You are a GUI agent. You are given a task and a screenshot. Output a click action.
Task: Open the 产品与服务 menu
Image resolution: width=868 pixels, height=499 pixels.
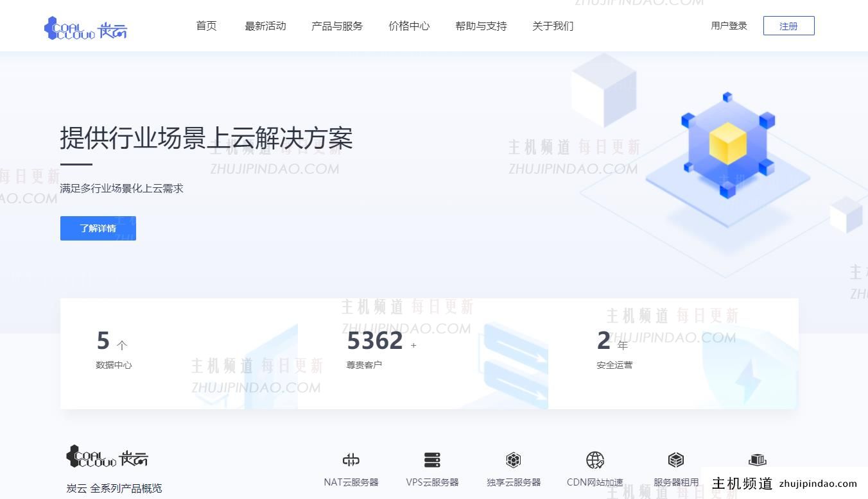tap(336, 26)
